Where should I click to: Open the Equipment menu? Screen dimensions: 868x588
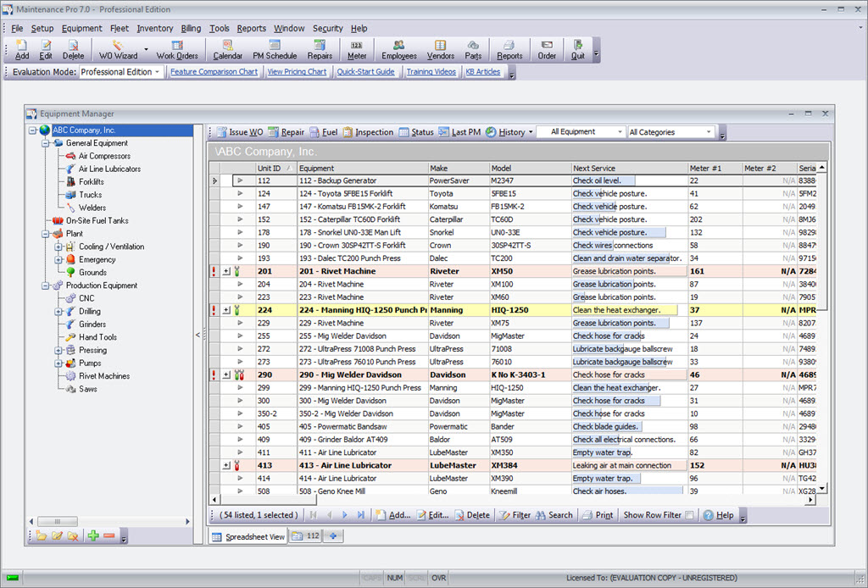[x=82, y=28]
